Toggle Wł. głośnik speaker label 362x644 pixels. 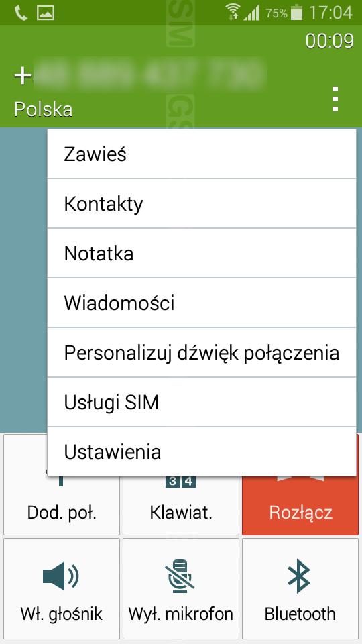tap(62, 614)
